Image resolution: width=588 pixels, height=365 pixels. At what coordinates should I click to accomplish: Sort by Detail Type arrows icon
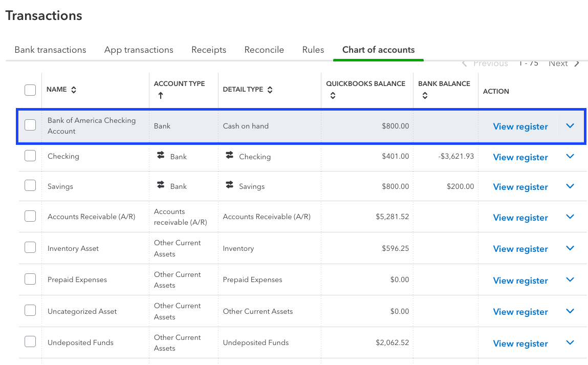click(x=270, y=90)
